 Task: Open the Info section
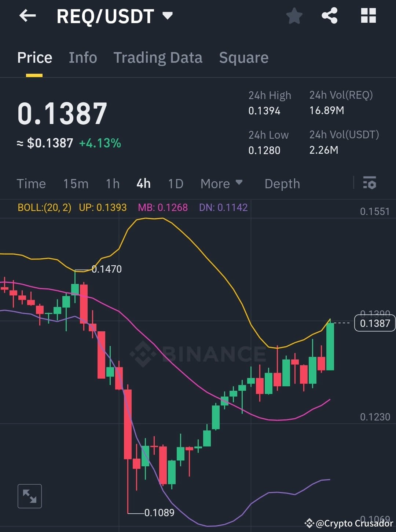click(82, 58)
